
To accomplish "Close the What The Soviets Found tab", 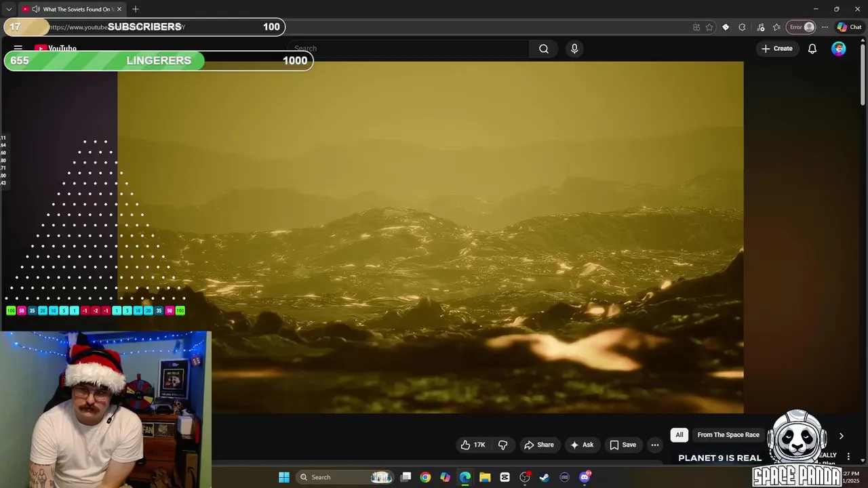I will point(119,9).
